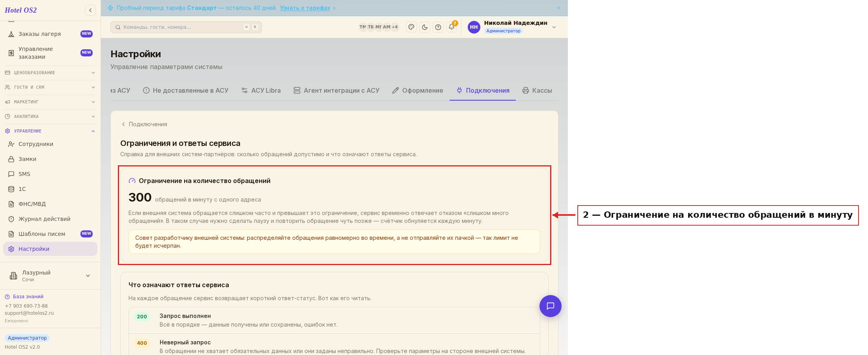Screen dimensions: 868x355
Task: Dismiss the trial period banner
Action: (x=559, y=8)
